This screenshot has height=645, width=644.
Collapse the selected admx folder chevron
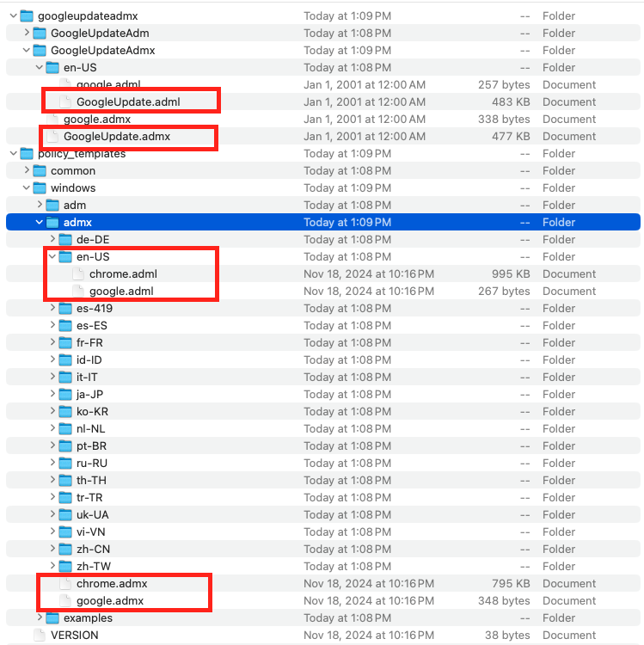[39, 223]
